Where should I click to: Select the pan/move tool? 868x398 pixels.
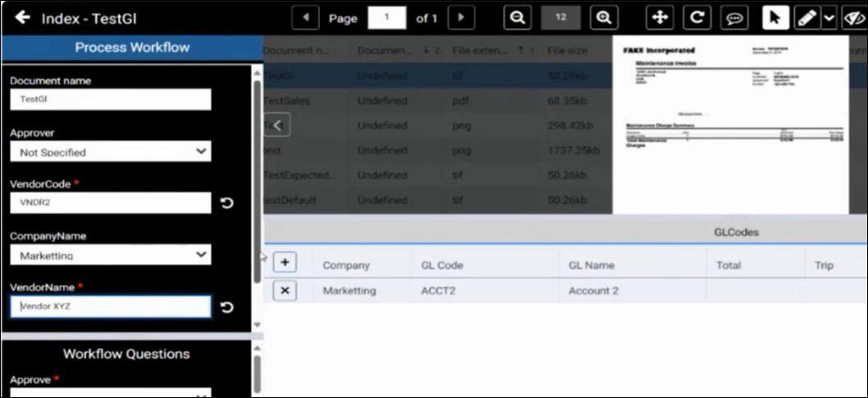pyautogui.click(x=660, y=17)
